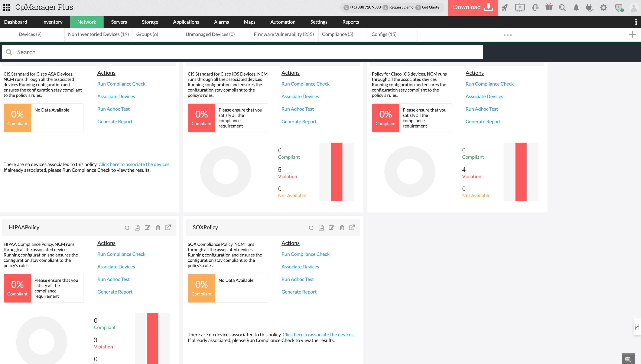
Task: Delete the SOXPolicy
Action: pyautogui.click(x=342, y=228)
